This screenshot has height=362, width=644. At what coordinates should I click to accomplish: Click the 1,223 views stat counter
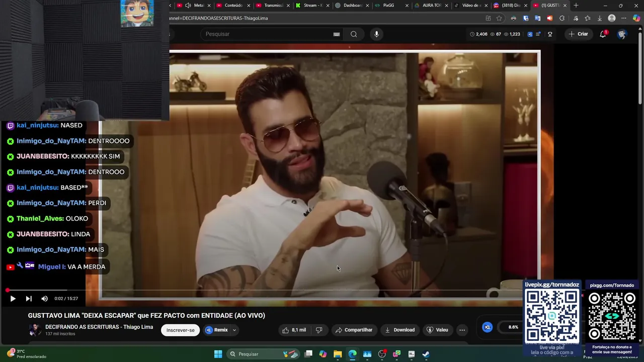point(512,34)
